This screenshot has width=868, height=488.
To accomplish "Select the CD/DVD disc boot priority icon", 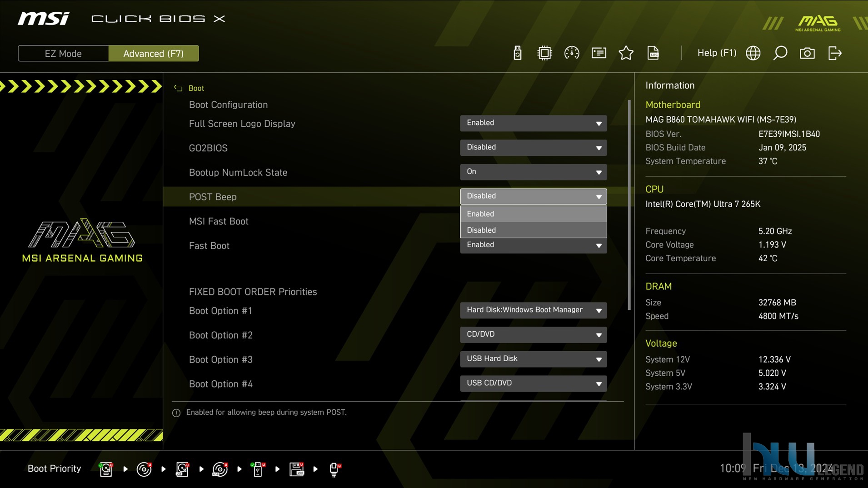I will (x=144, y=469).
